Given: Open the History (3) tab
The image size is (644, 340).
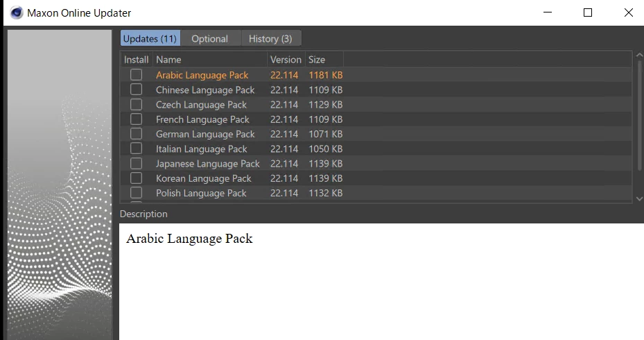Looking at the screenshot, I should (x=271, y=39).
